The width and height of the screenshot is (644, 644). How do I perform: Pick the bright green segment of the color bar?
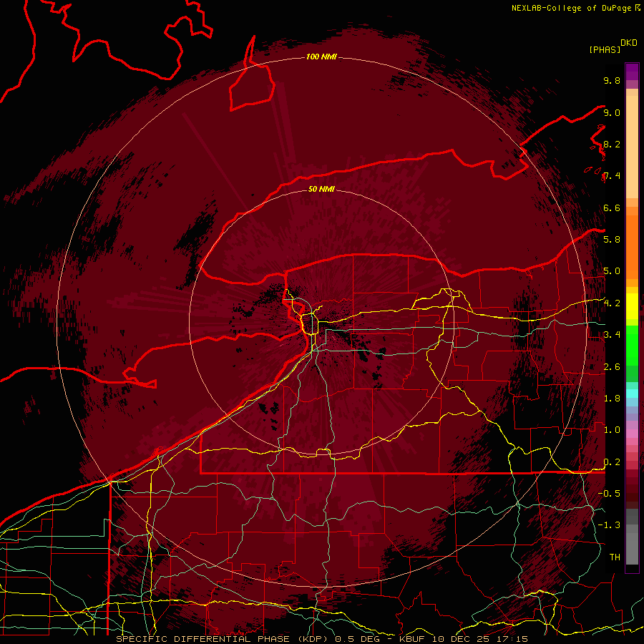(632, 345)
